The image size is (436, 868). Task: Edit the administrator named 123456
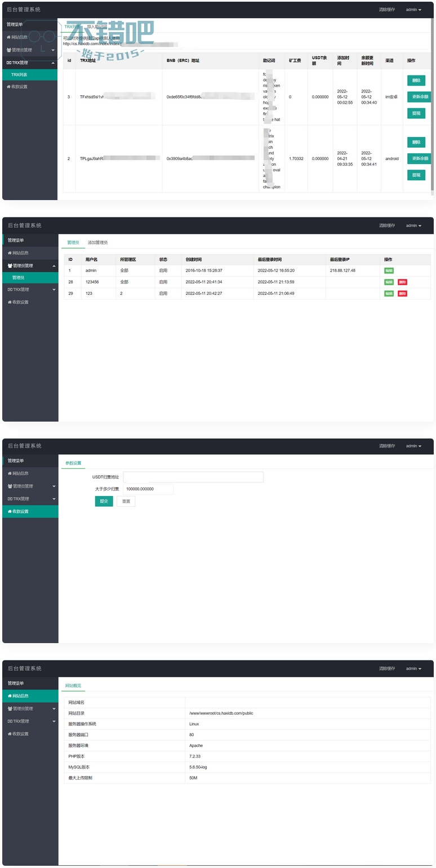click(389, 282)
